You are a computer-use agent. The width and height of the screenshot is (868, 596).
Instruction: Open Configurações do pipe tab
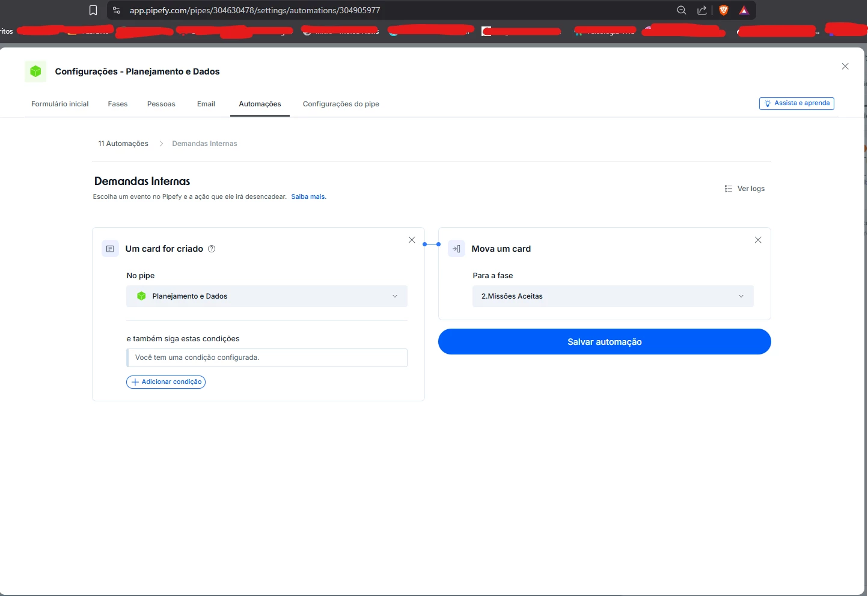(x=341, y=104)
